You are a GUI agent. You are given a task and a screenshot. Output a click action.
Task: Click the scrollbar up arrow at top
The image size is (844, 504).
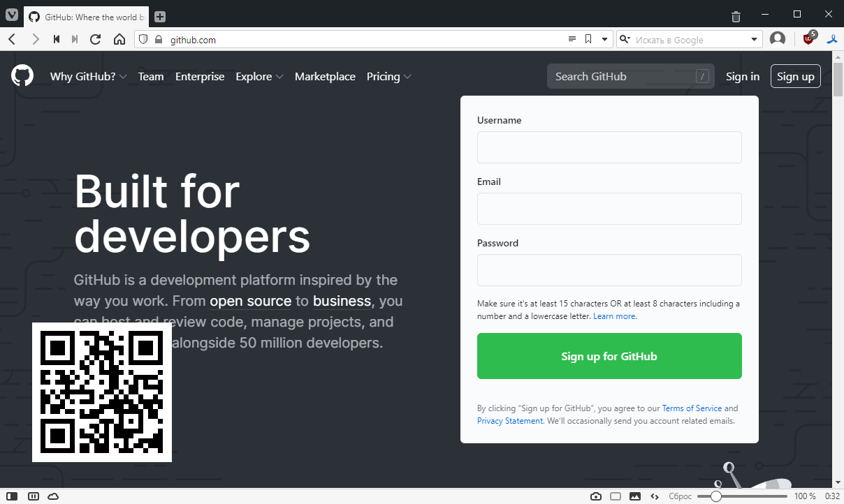click(838, 57)
